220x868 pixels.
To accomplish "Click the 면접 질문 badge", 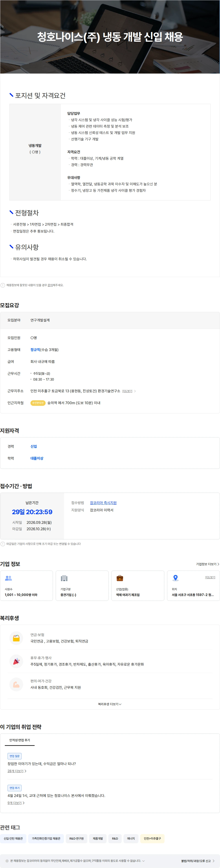I will 14,756.
